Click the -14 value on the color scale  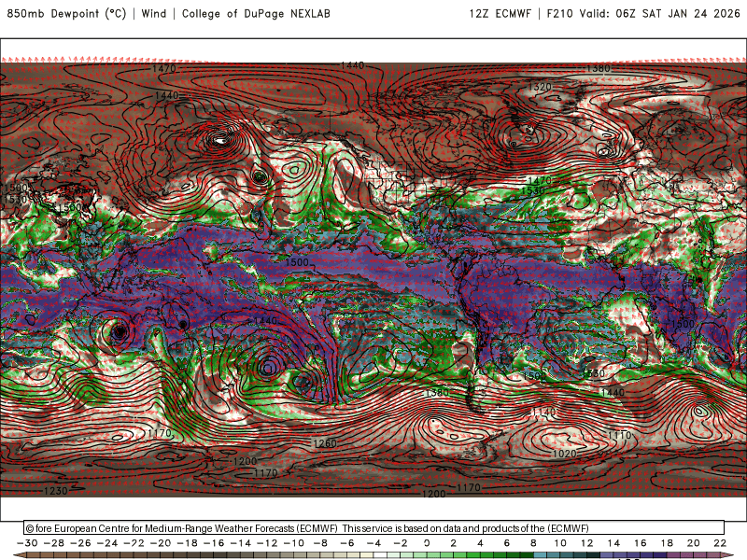click(241, 543)
